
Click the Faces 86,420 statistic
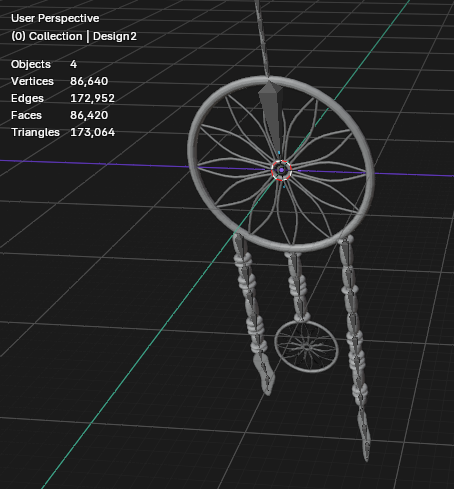tap(59, 115)
